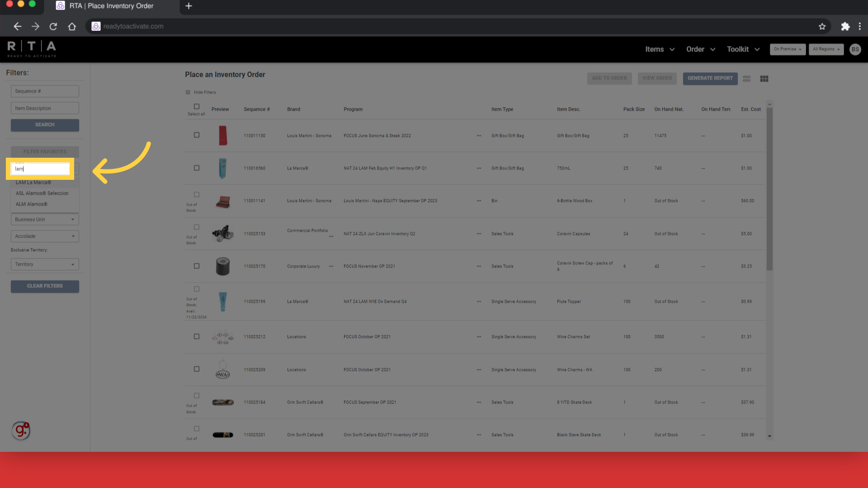The height and width of the screenshot is (488, 868).
Task: Click the GENERATE REPORT button
Action: click(x=710, y=78)
